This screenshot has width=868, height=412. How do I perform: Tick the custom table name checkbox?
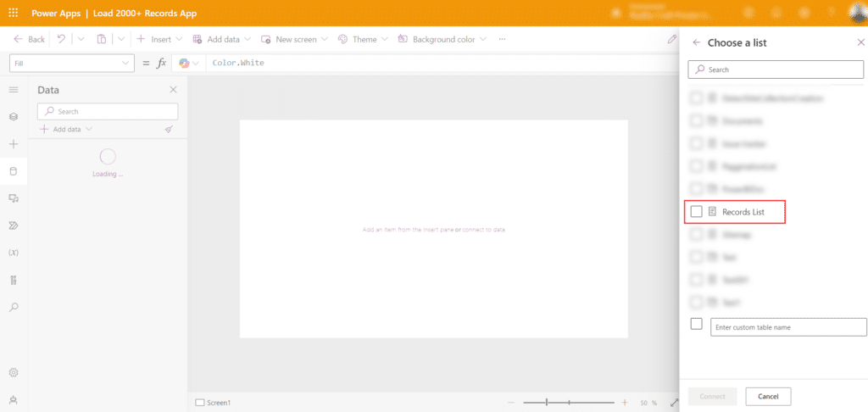coord(696,324)
